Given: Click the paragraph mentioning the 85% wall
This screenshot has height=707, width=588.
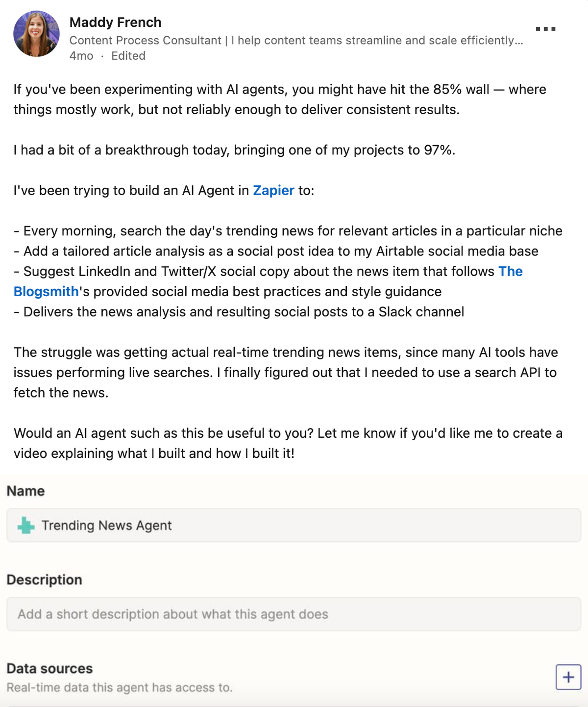Looking at the screenshot, I should pos(279,100).
